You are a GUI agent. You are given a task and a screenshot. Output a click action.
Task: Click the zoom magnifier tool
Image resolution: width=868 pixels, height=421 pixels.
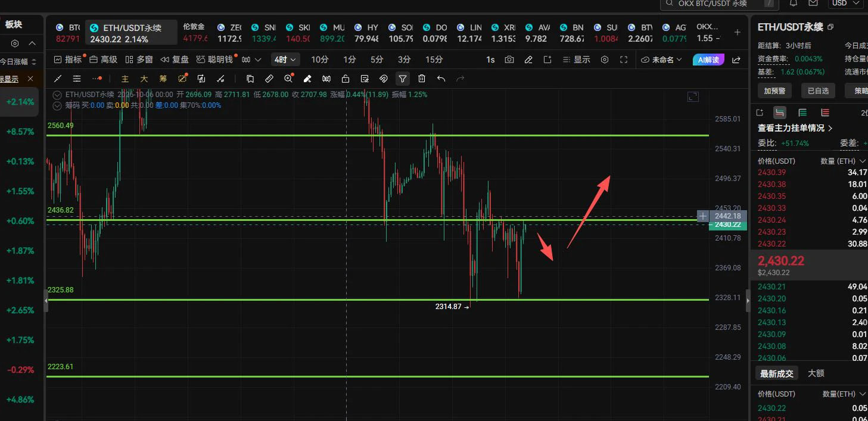(288, 79)
